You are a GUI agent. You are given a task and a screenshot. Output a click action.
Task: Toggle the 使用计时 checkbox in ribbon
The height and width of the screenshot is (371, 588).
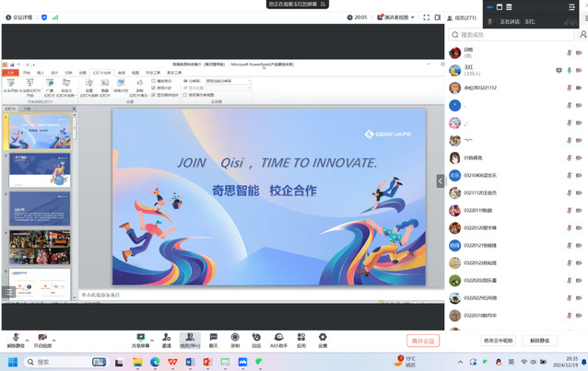pyautogui.click(x=153, y=87)
